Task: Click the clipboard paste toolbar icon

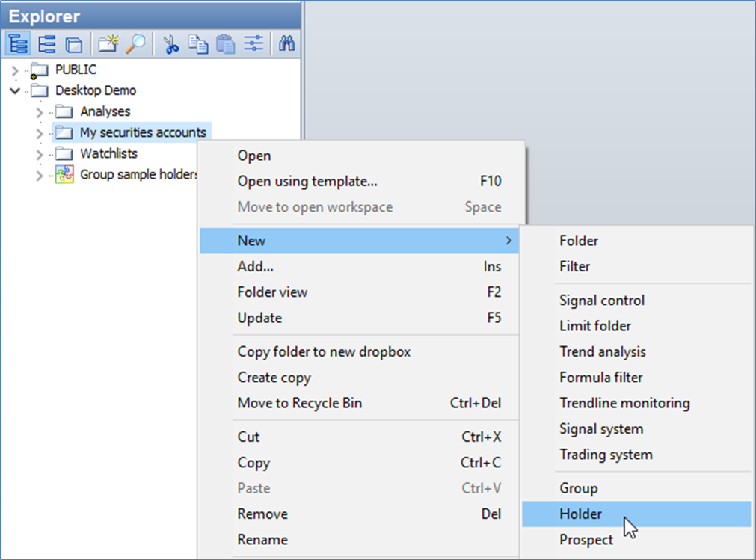Action: (x=225, y=45)
